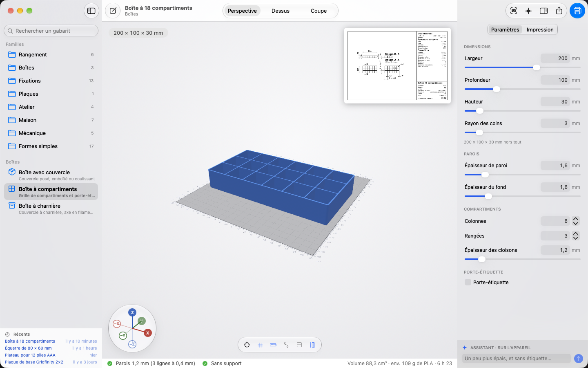Click the Rechercher un gabarit search field

(51, 31)
